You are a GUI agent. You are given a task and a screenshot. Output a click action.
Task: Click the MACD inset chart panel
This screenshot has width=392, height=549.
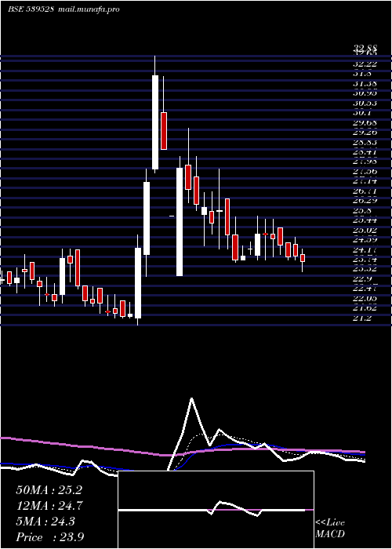pos(216,510)
